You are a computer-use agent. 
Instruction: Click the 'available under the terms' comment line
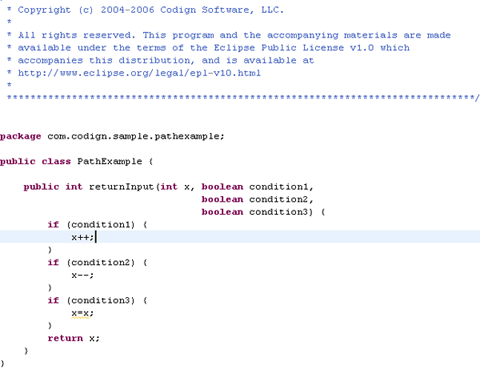[x=208, y=48]
